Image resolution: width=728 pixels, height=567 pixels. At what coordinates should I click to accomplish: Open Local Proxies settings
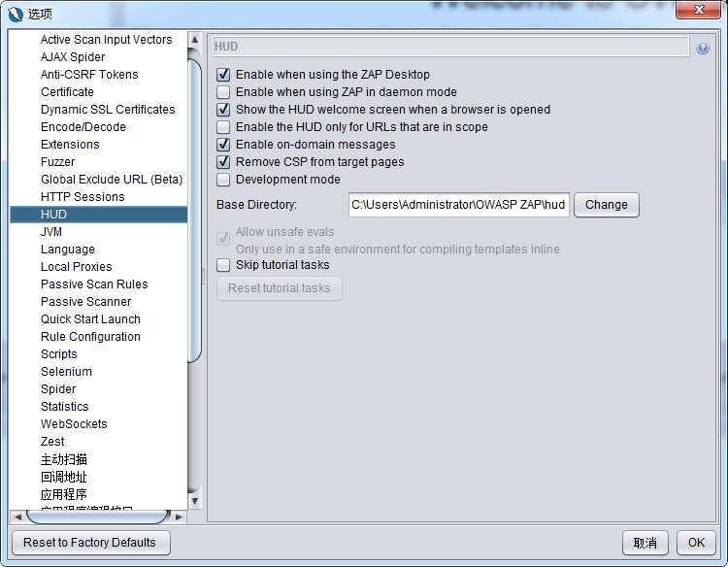(77, 267)
